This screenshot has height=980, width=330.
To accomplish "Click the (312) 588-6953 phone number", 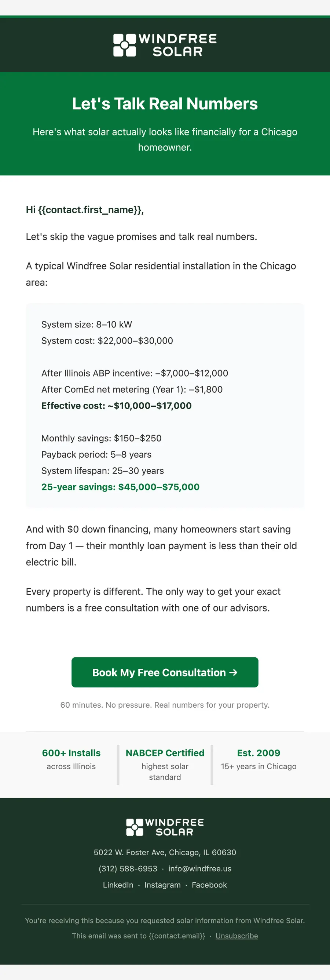I will pyautogui.click(x=128, y=868).
